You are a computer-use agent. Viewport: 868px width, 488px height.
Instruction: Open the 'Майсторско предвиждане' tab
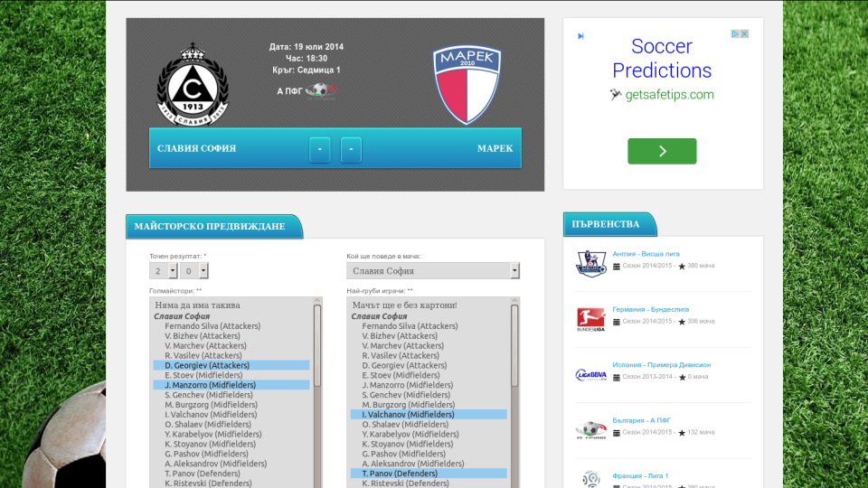pos(213,226)
